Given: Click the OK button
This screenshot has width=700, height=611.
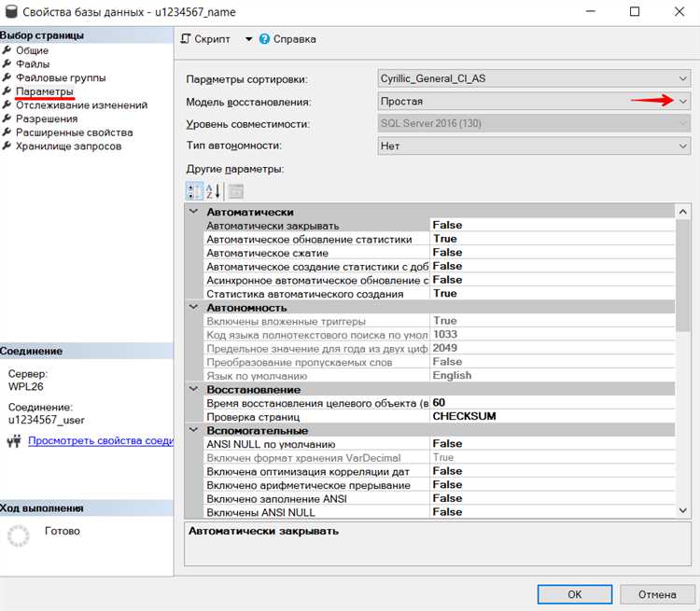Looking at the screenshot, I should click(575, 594).
